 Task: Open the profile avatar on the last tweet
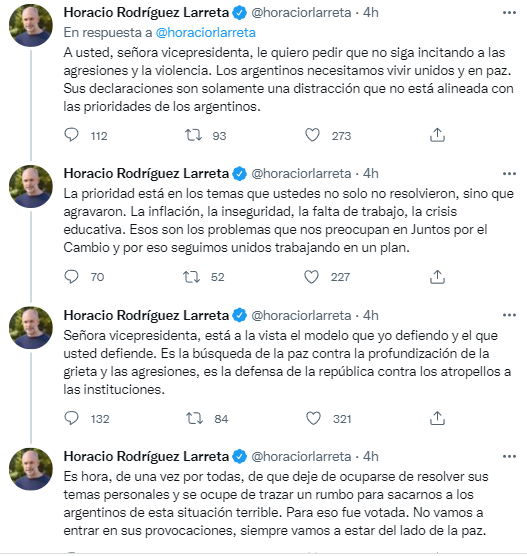point(31,469)
